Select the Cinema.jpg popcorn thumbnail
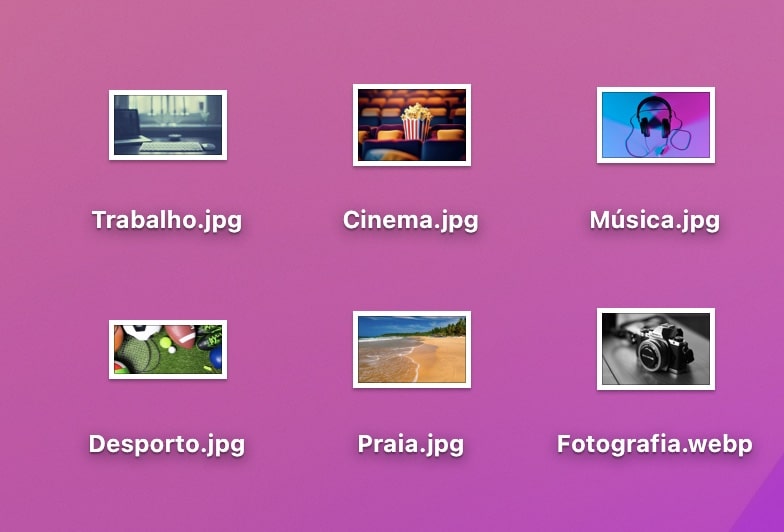 [x=412, y=125]
